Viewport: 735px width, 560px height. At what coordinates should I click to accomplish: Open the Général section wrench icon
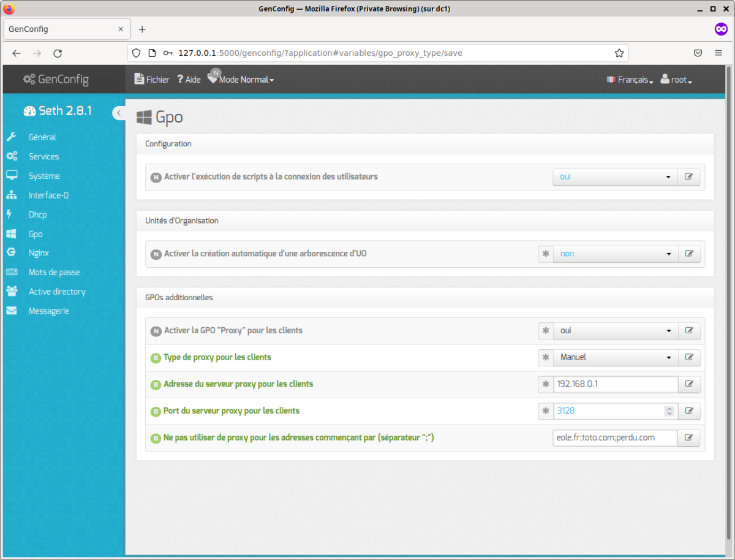click(11, 137)
